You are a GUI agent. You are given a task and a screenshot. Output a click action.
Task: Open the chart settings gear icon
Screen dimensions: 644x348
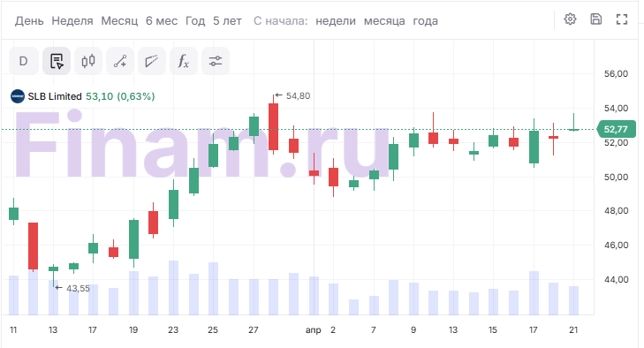point(570,19)
